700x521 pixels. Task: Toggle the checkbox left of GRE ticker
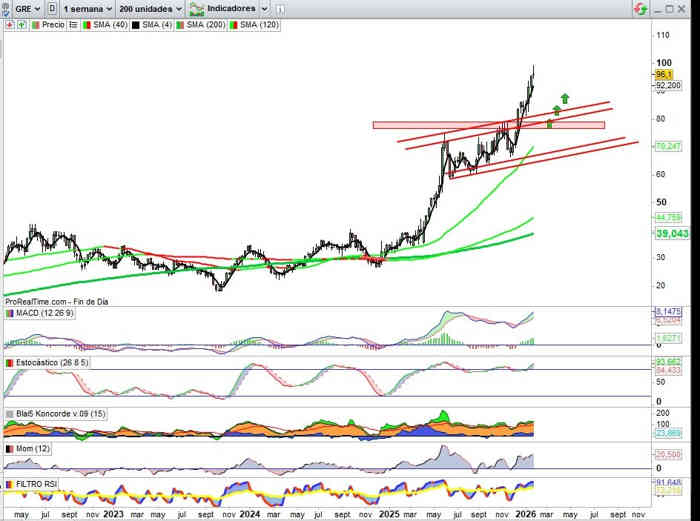(7, 9)
